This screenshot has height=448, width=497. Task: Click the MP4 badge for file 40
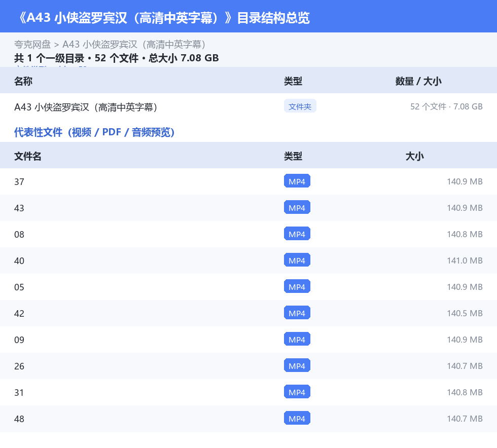[297, 260]
